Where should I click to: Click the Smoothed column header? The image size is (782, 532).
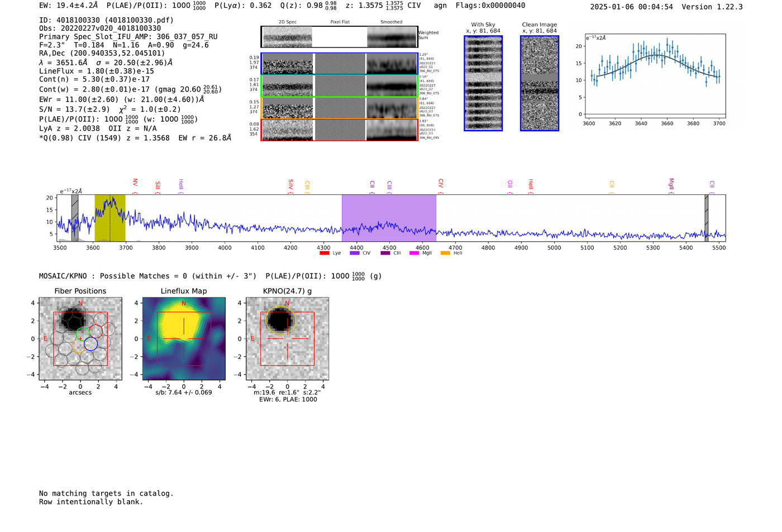click(391, 22)
